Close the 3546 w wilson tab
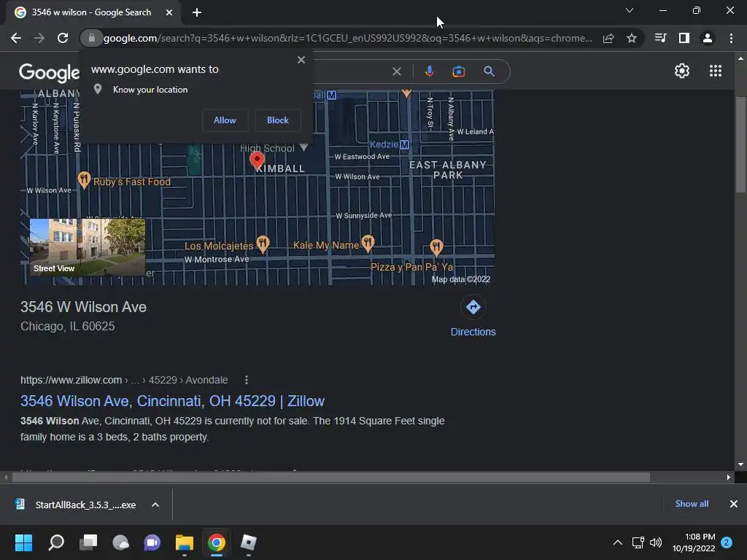Viewport: 747px width, 560px height. pyautogui.click(x=169, y=12)
